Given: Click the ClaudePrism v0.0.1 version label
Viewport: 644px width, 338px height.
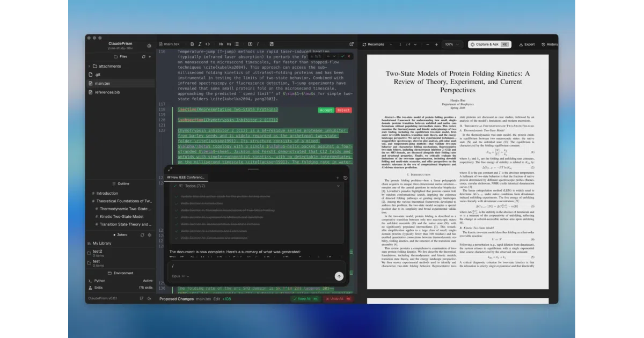Looking at the screenshot, I should click(x=103, y=298).
